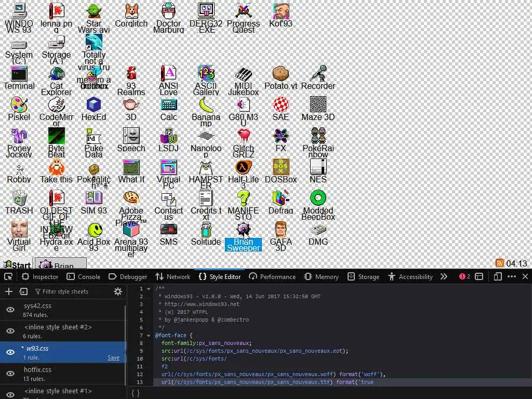Open the Storage tab
This screenshot has height=399, width=532.
click(363, 276)
